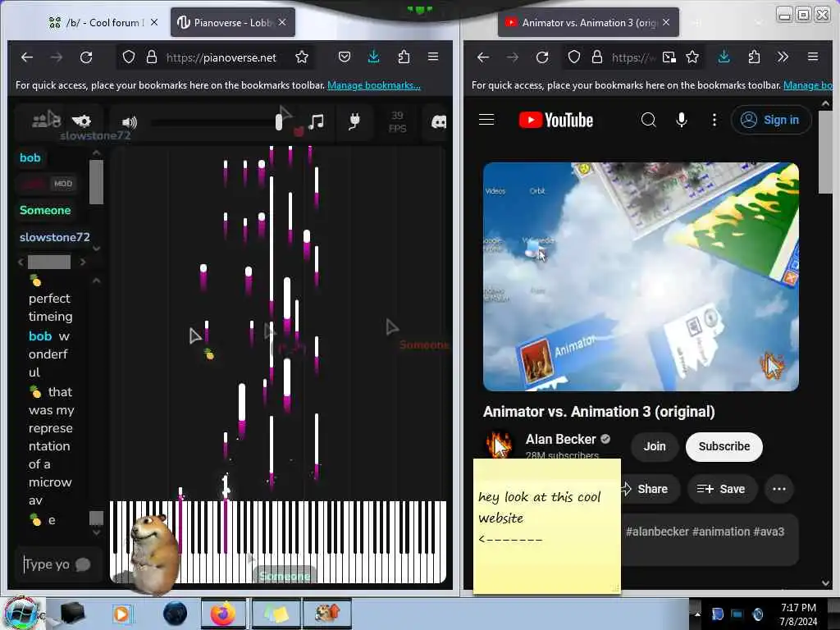The height and width of the screenshot is (630, 840).
Task: Click the Join button
Action: coord(655,446)
